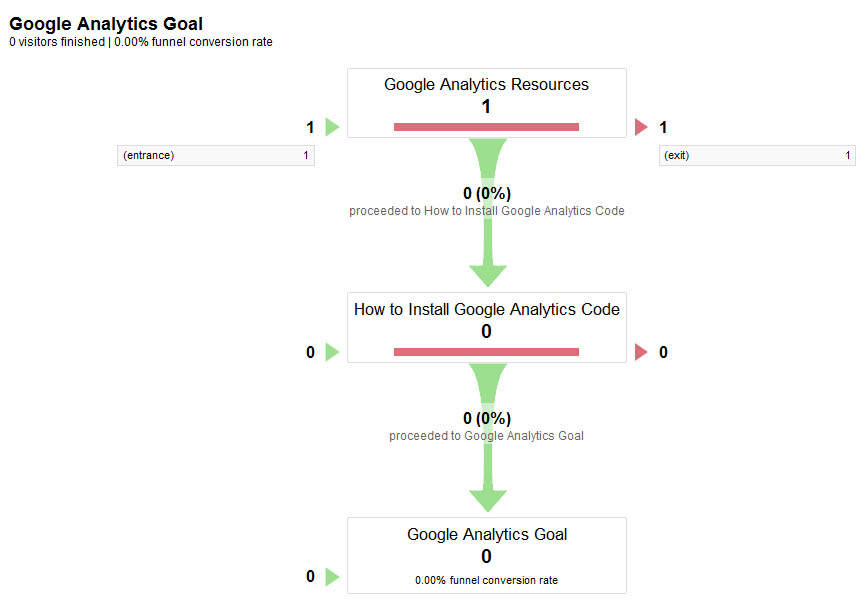Click 'proceeded to Google Analytics Goal' text
The image size is (868, 604).
486,436
